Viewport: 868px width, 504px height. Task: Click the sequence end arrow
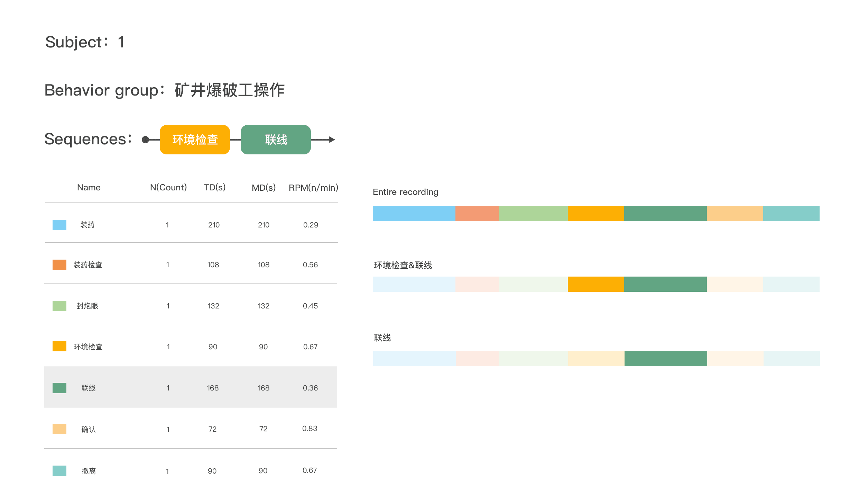[x=331, y=139]
